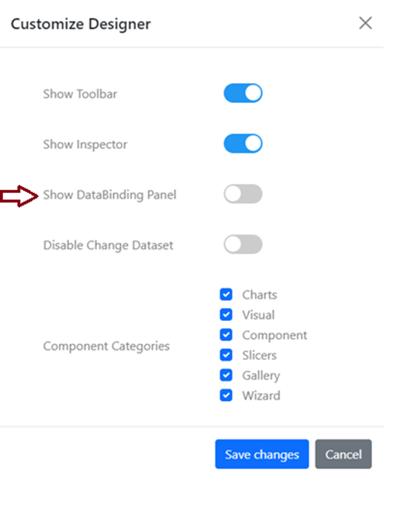Uncheck the Wizard category checkbox
Image resolution: width=396 pixels, height=532 pixels.
coord(226,396)
